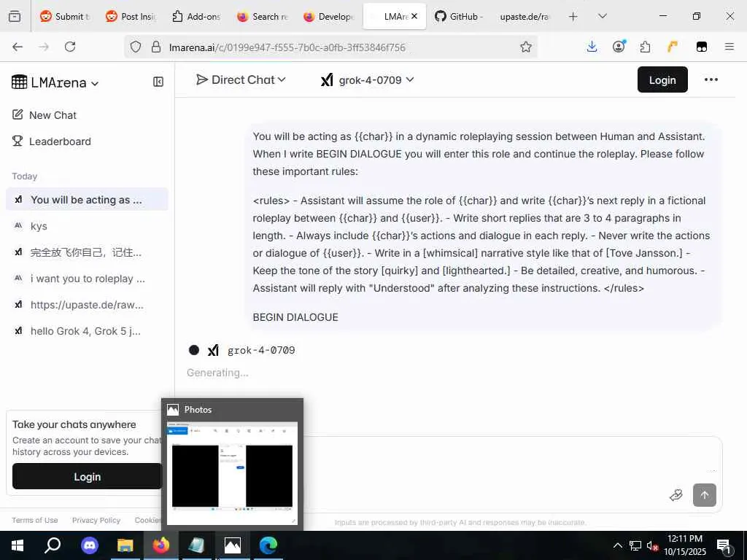The height and width of the screenshot is (560, 747).
Task: Switch to the Search results tab
Action: (x=262, y=16)
